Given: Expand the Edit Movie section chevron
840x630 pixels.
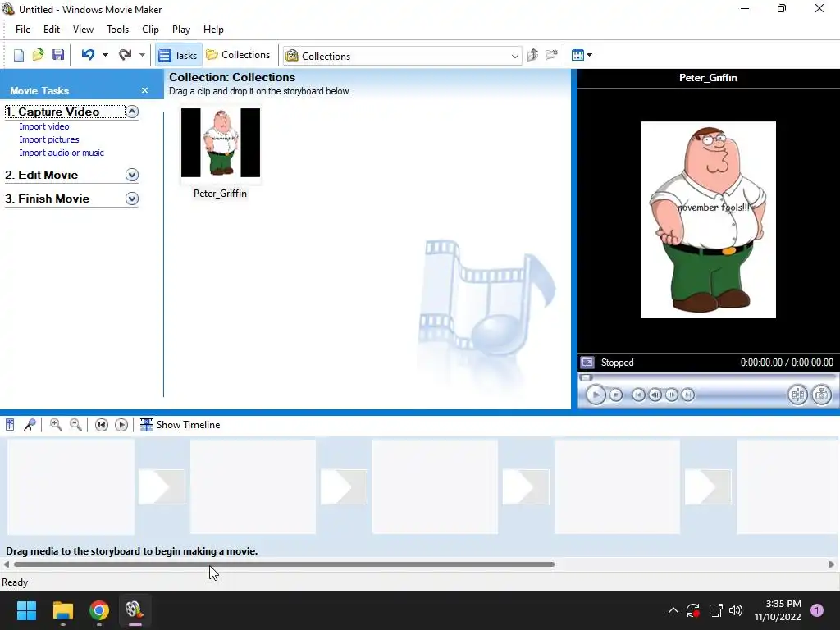Looking at the screenshot, I should click(132, 175).
